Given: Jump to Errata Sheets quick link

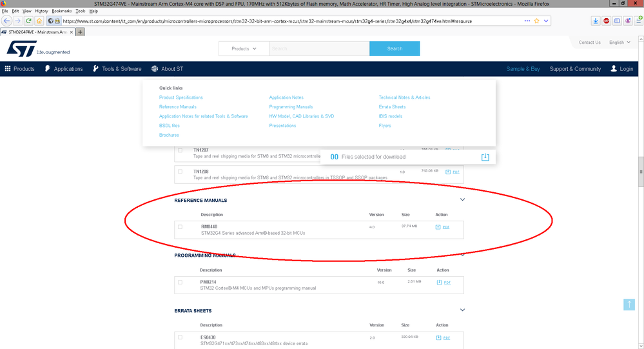Looking at the screenshot, I should point(392,107).
